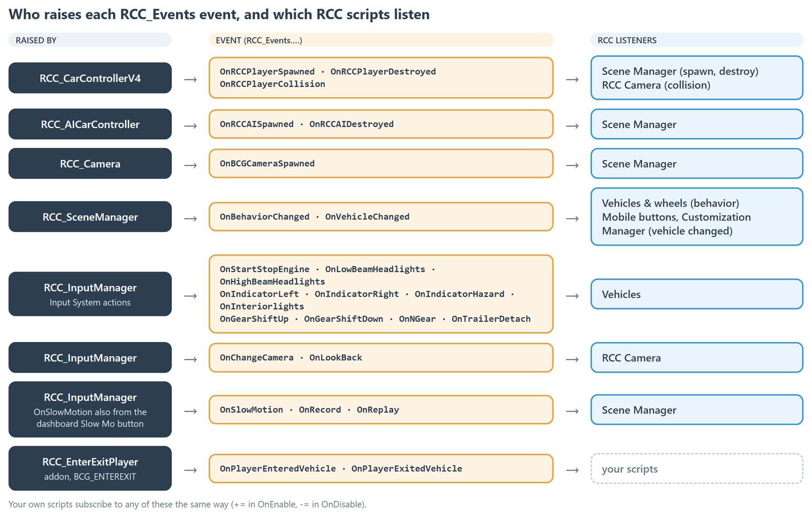812x518 pixels.
Task: Click the OnInteriorlights event text
Action: [x=262, y=306]
